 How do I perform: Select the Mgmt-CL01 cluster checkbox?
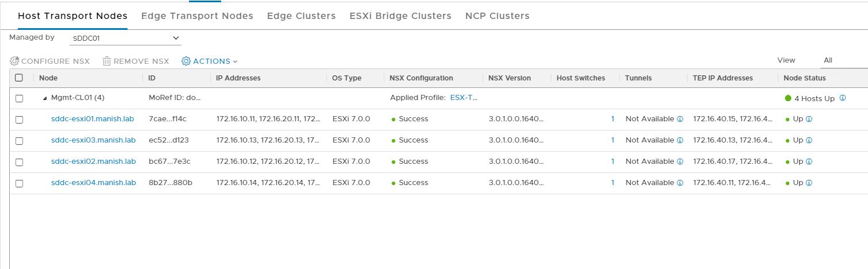(x=19, y=98)
